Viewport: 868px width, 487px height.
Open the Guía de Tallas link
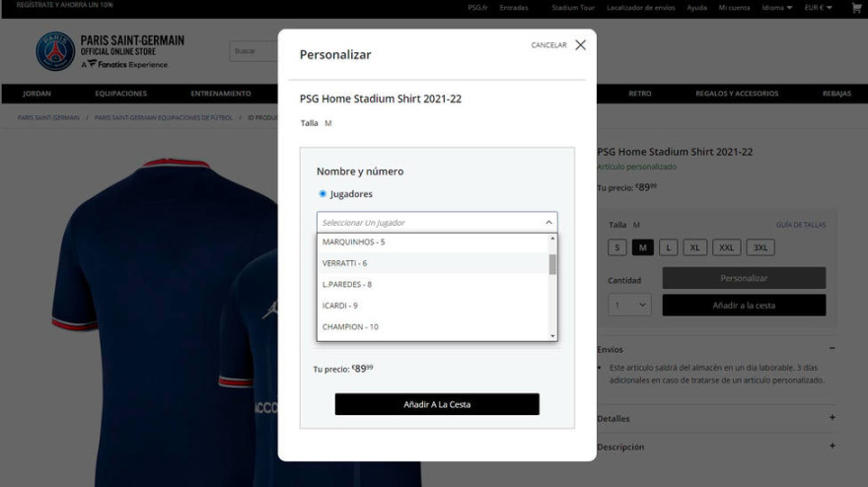(x=801, y=225)
